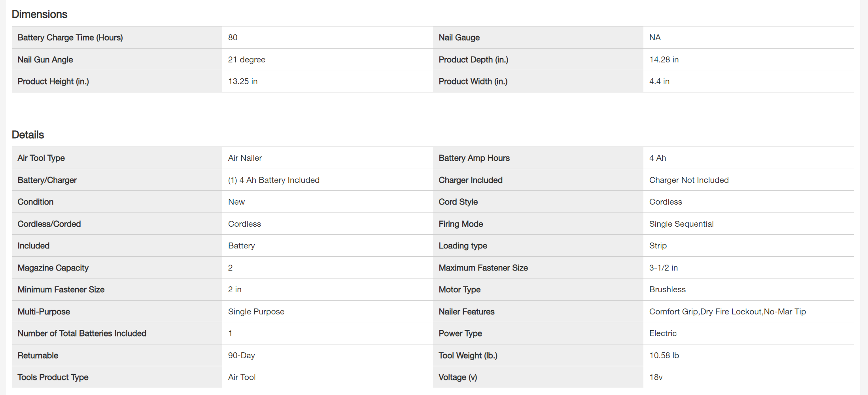This screenshot has width=868, height=395.
Task: Click the Charger Not Included value
Action: pyautogui.click(x=689, y=180)
